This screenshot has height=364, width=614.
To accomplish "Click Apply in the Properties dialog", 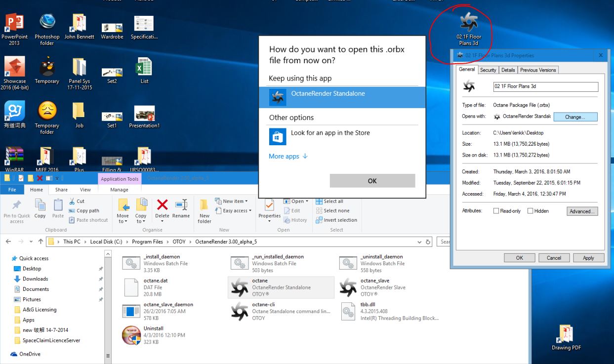I will point(588,258).
